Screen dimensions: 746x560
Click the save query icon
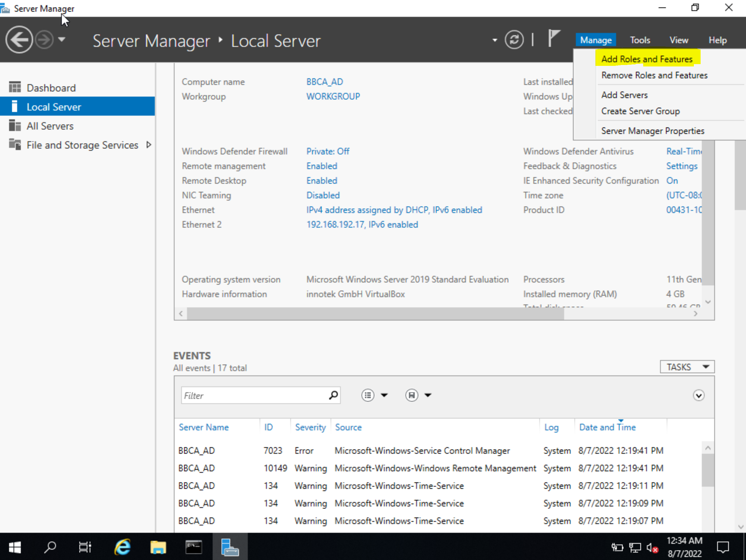coord(412,395)
